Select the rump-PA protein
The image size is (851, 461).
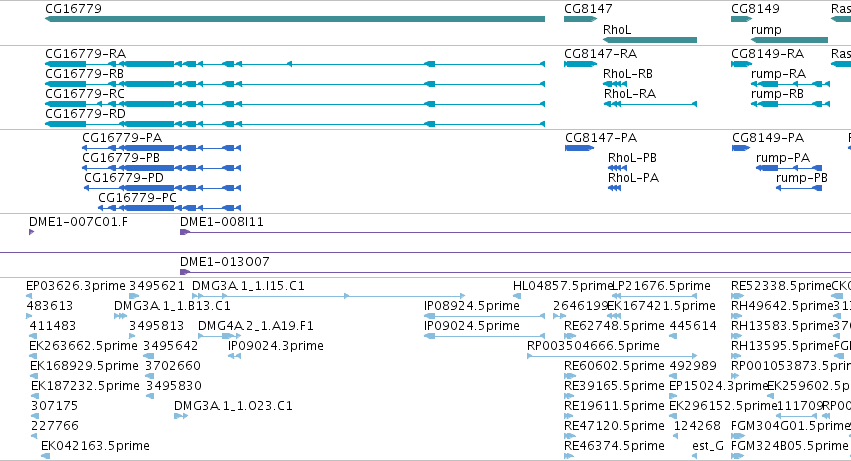click(789, 168)
